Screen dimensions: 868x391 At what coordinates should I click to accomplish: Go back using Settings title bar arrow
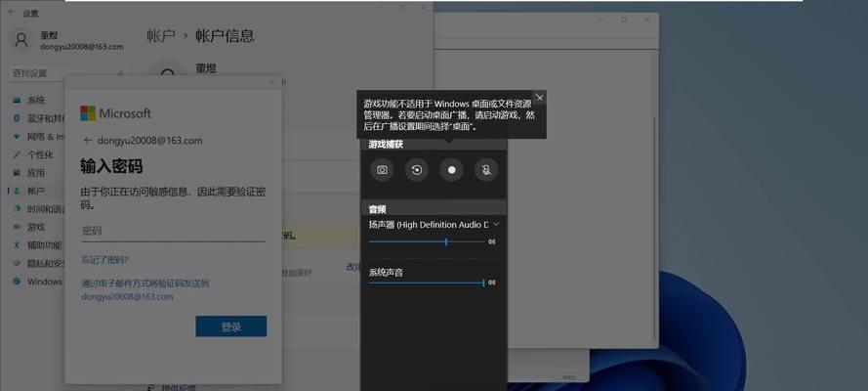coord(12,11)
